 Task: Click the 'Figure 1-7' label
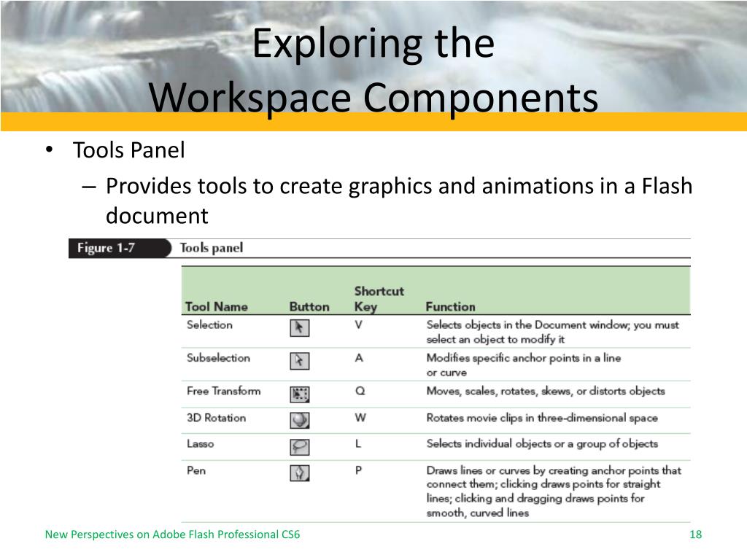tap(106, 248)
